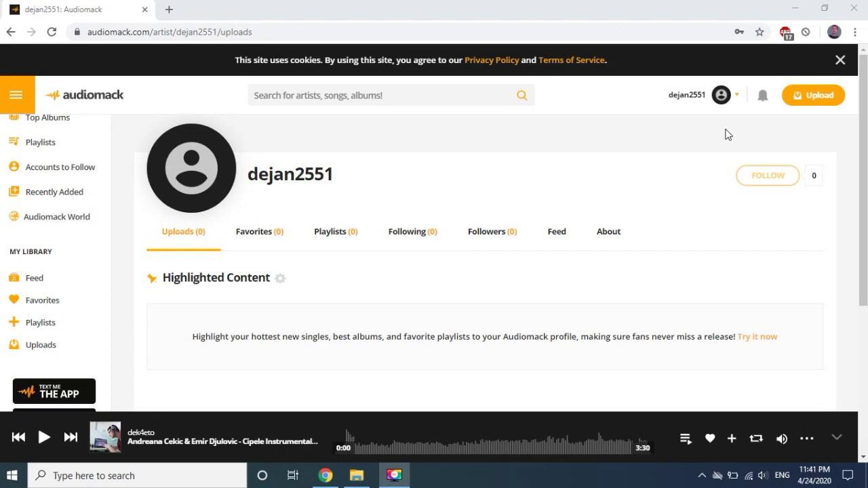The width and height of the screenshot is (868, 488).
Task: Favorite the playing song with heart
Action: pyautogui.click(x=710, y=439)
